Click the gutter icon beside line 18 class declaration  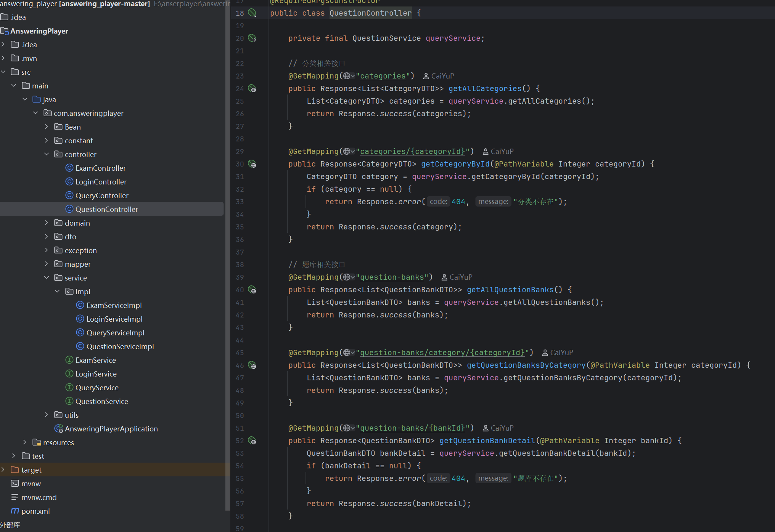pyautogui.click(x=252, y=13)
